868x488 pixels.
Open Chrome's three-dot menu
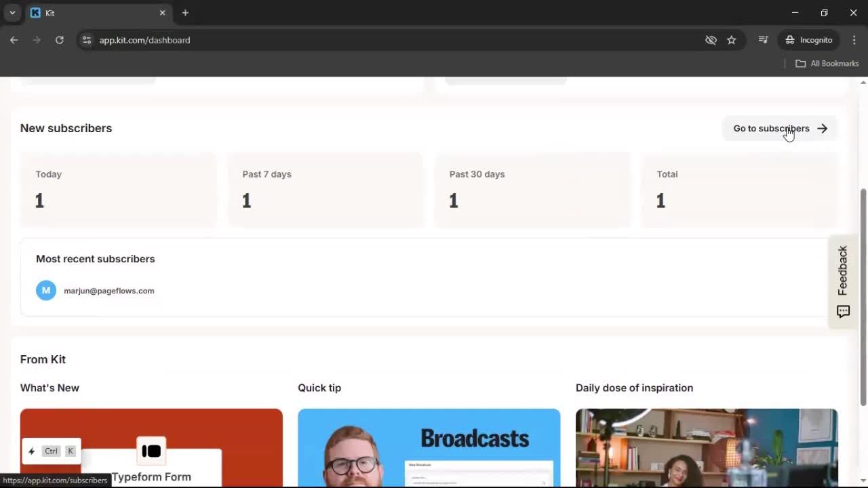[854, 40]
